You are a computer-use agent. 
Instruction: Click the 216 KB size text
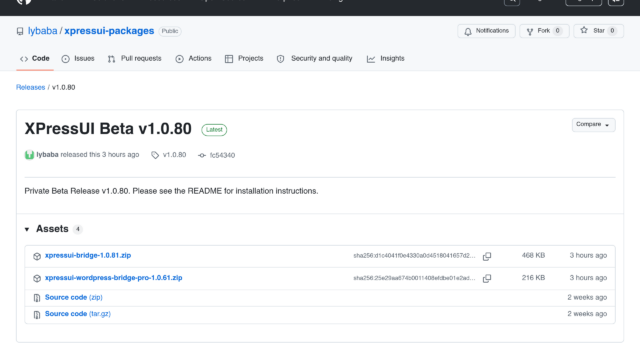pyautogui.click(x=533, y=278)
